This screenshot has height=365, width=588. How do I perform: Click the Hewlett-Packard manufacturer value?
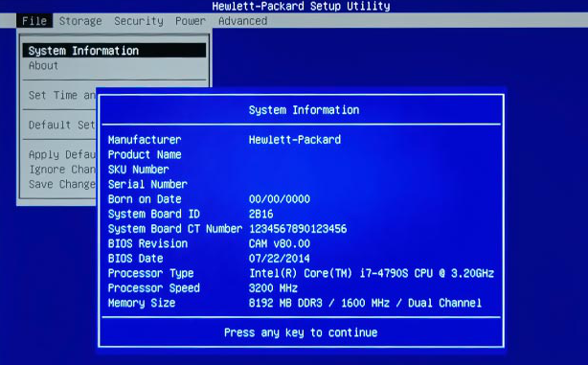(295, 140)
